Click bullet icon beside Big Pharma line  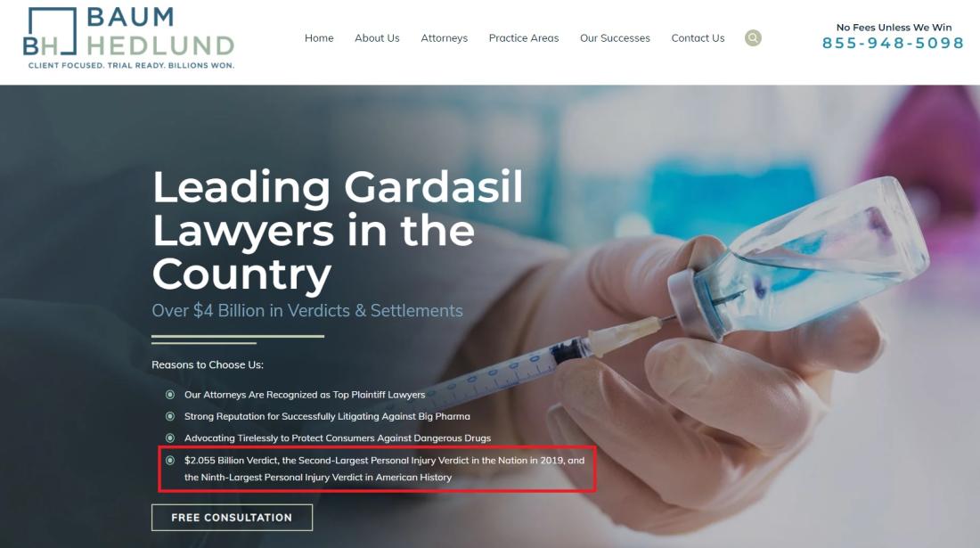(x=170, y=416)
